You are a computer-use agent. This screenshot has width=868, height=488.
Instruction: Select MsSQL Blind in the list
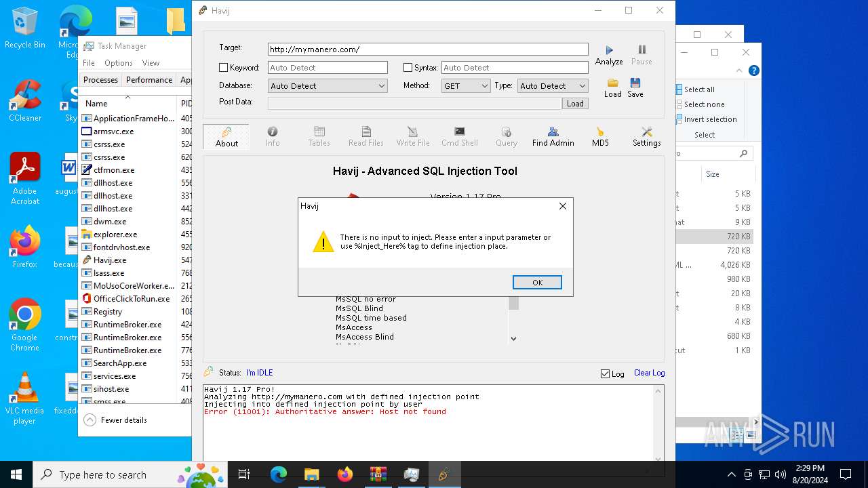[359, 308]
